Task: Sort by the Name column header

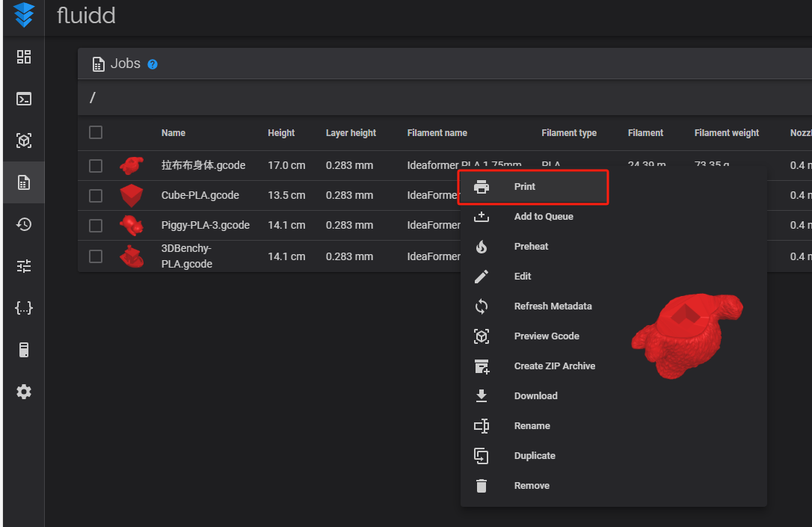Action: tap(173, 133)
